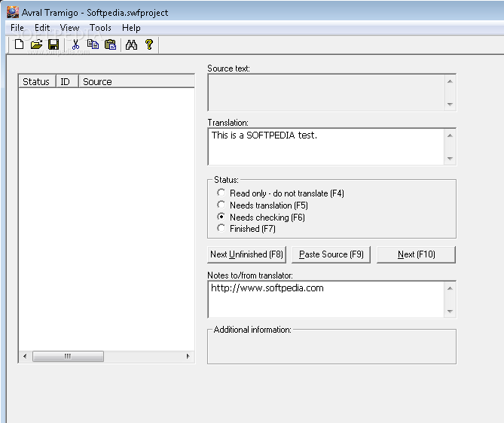The width and height of the screenshot is (504, 423).
Task: Click the Source column header
Action: [x=136, y=81]
